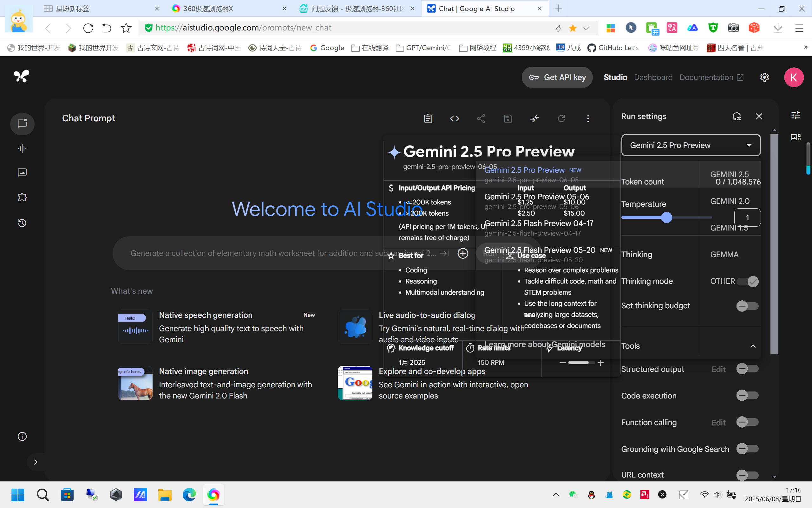Enable Grounding with Google Search toggle
The height and width of the screenshot is (508, 812).
tap(748, 449)
